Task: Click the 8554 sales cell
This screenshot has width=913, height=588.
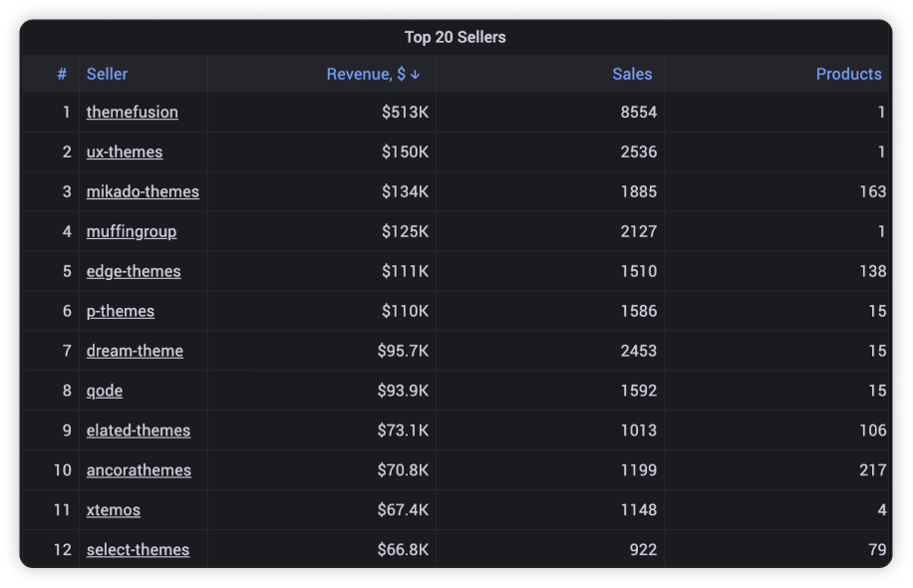Action: click(638, 113)
